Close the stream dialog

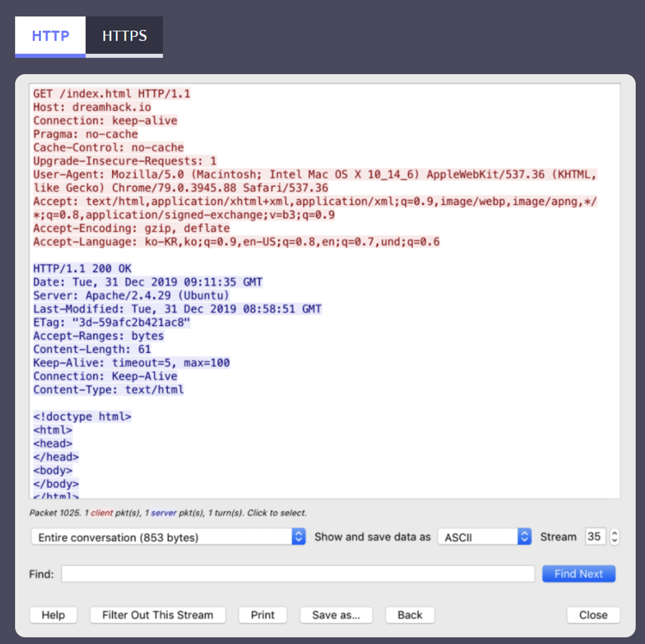(x=593, y=615)
